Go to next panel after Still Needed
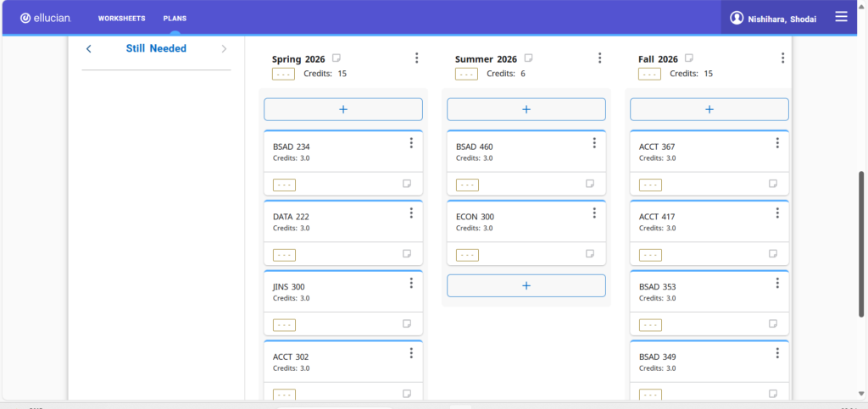The height and width of the screenshot is (409, 868). [224, 49]
